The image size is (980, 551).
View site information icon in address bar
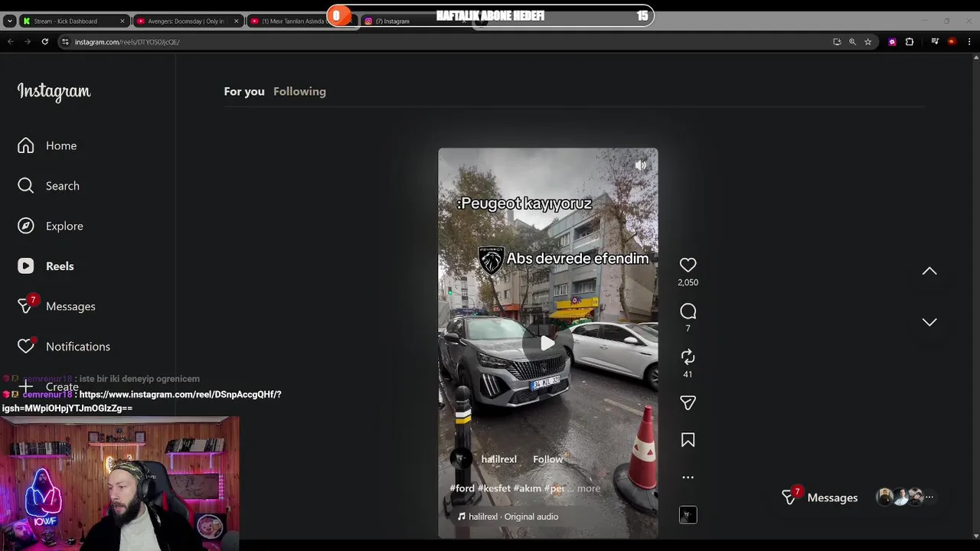(x=66, y=42)
